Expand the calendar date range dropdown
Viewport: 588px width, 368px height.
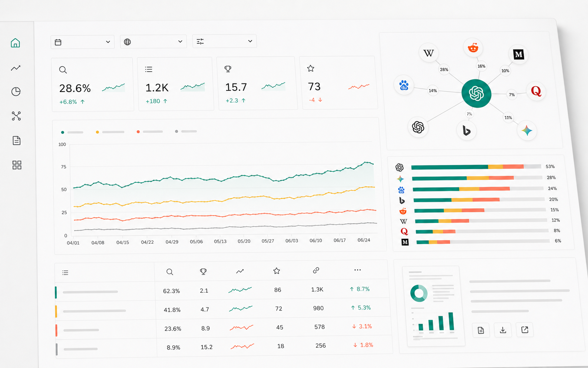click(82, 42)
